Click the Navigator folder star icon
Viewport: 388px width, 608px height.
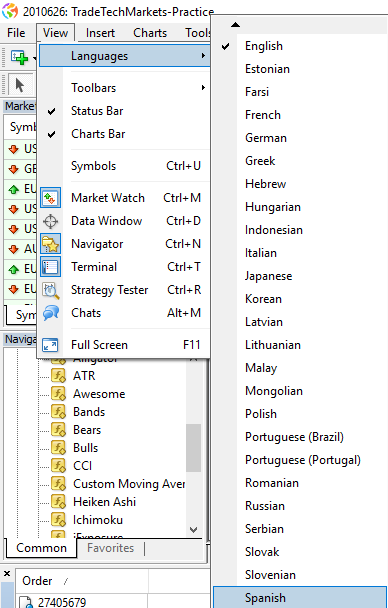pyautogui.click(x=50, y=244)
